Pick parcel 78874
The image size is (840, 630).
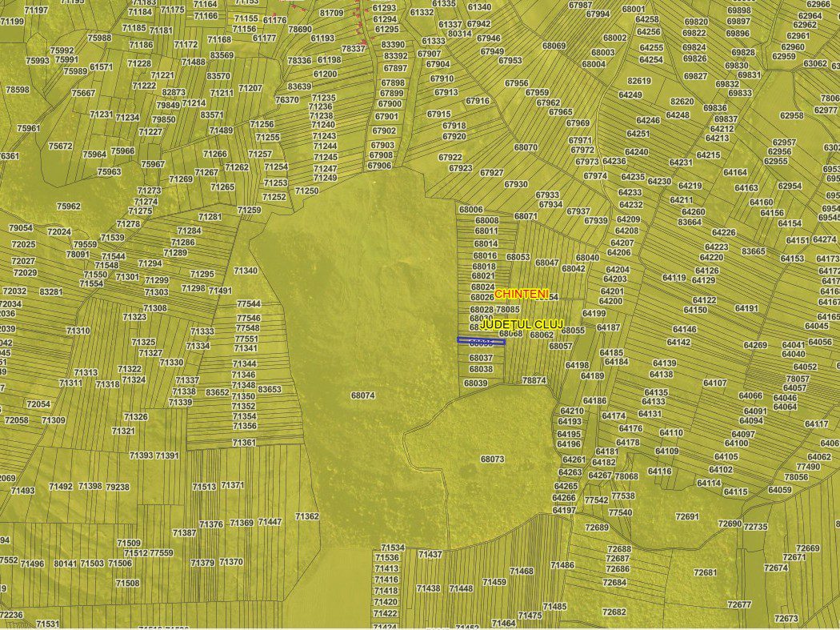coord(534,380)
